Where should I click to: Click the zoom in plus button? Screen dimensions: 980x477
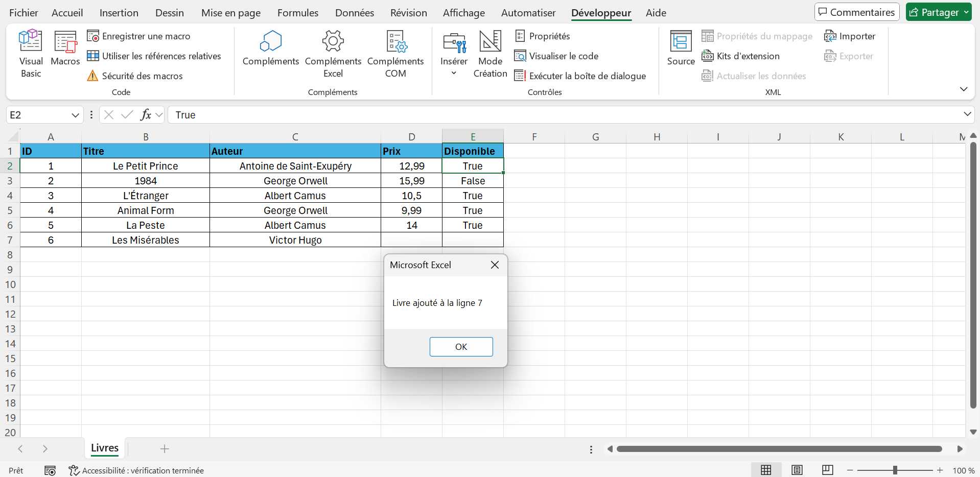940,470
